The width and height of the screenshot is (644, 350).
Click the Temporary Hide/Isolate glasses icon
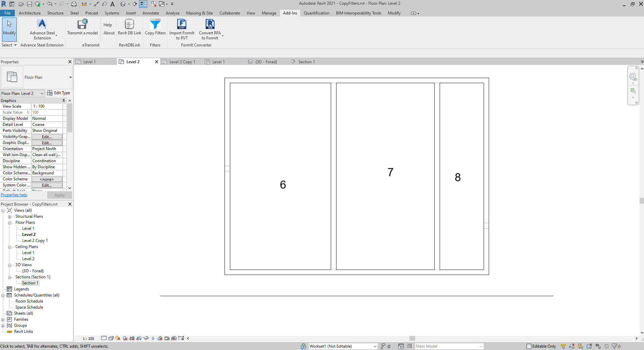(146, 338)
